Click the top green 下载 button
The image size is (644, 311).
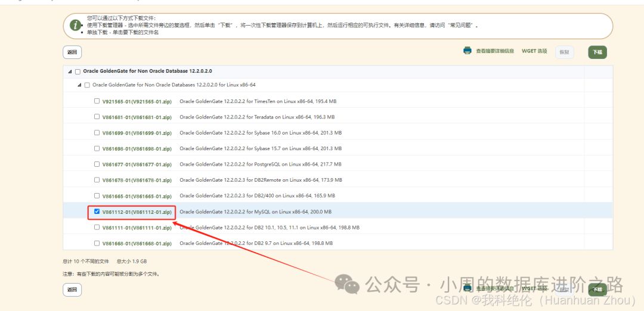click(597, 52)
